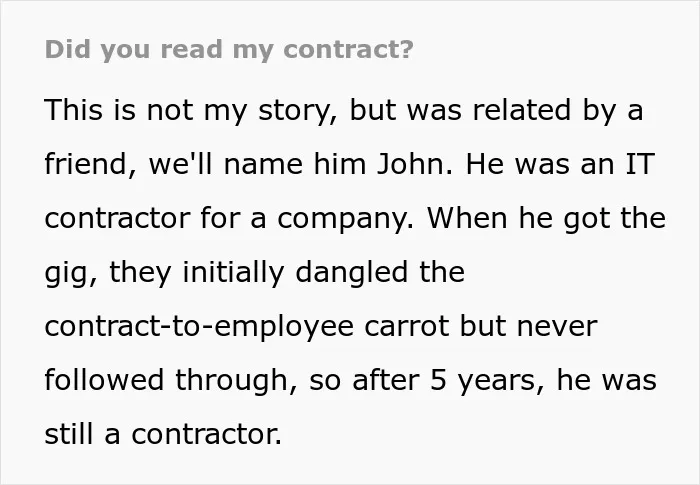The height and width of the screenshot is (485, 700).
Task: Click the word "contract?" in the gray heading
Action: [x=349, y=49]
